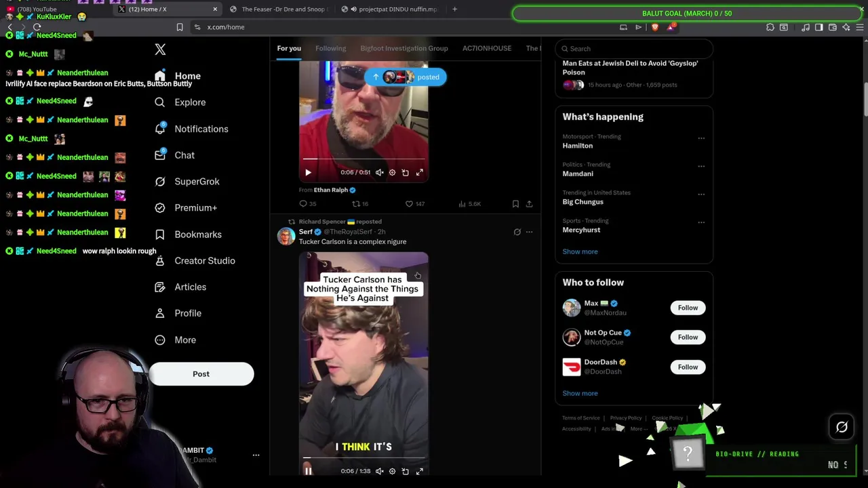Image resolution: width=868 pixels, height=488 pixels.
Task: Open the Grok floating button
Action: coord(842,427)
